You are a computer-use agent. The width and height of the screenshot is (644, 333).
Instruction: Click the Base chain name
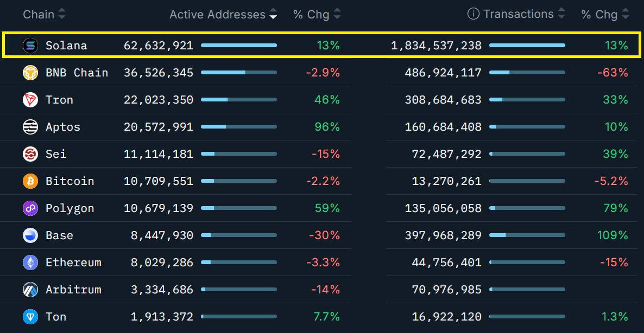pos(60,235)
